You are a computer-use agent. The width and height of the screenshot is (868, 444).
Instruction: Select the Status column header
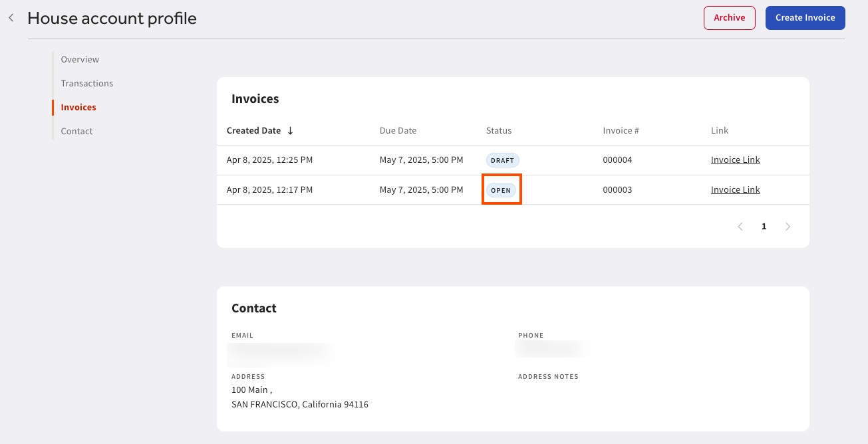pos(498,130)
